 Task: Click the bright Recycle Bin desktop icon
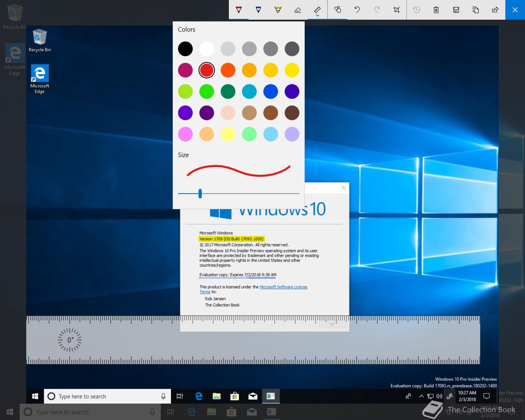click(40, 41)
